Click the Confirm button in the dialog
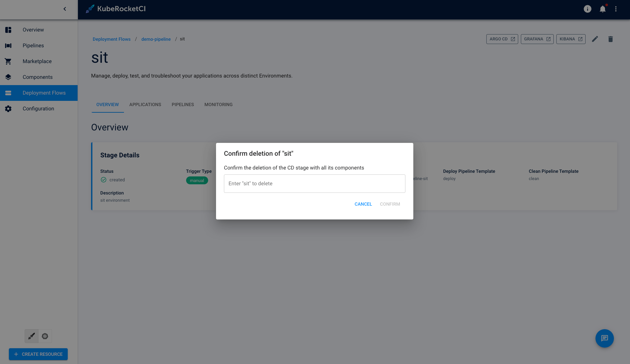 click(x=390, y=204)
